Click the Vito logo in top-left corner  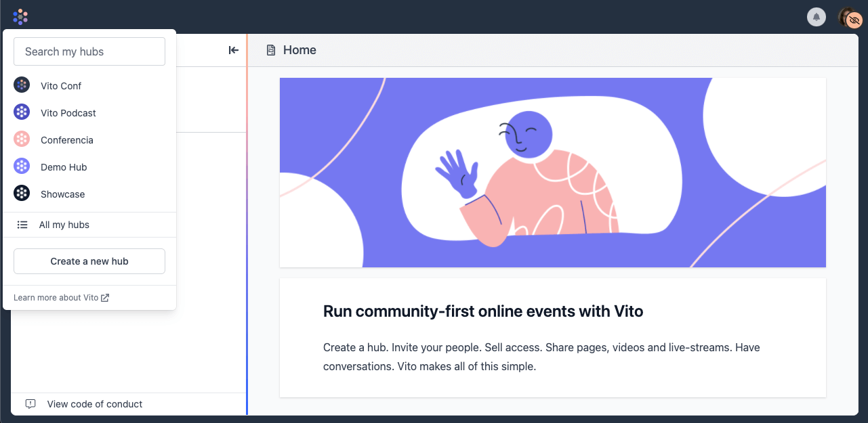click(20, 17)
